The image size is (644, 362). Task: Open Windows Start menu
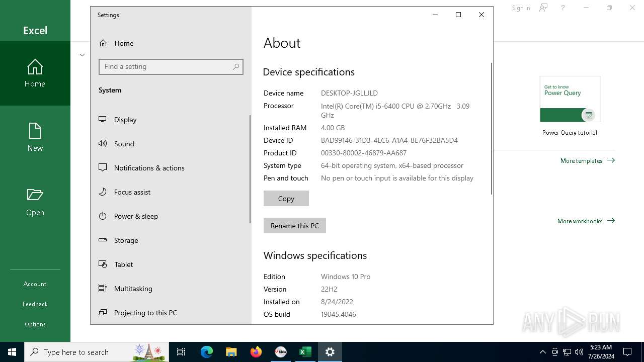pyautogui.click(x=12, y=352)
